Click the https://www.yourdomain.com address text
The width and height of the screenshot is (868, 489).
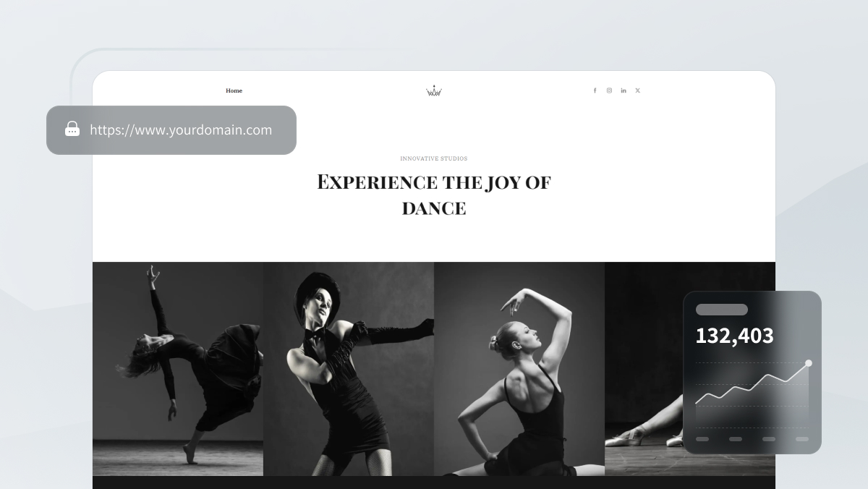click(181, 130)
